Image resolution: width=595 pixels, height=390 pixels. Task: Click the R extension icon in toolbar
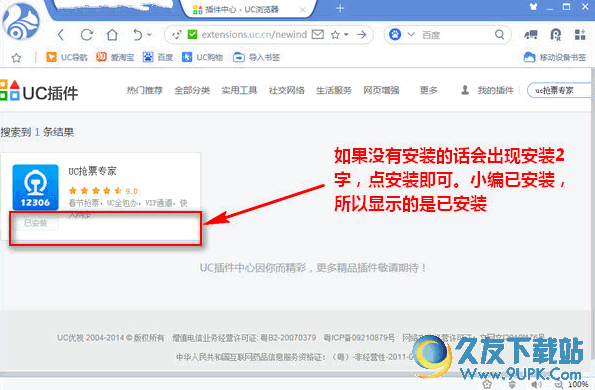coord(556,35)
